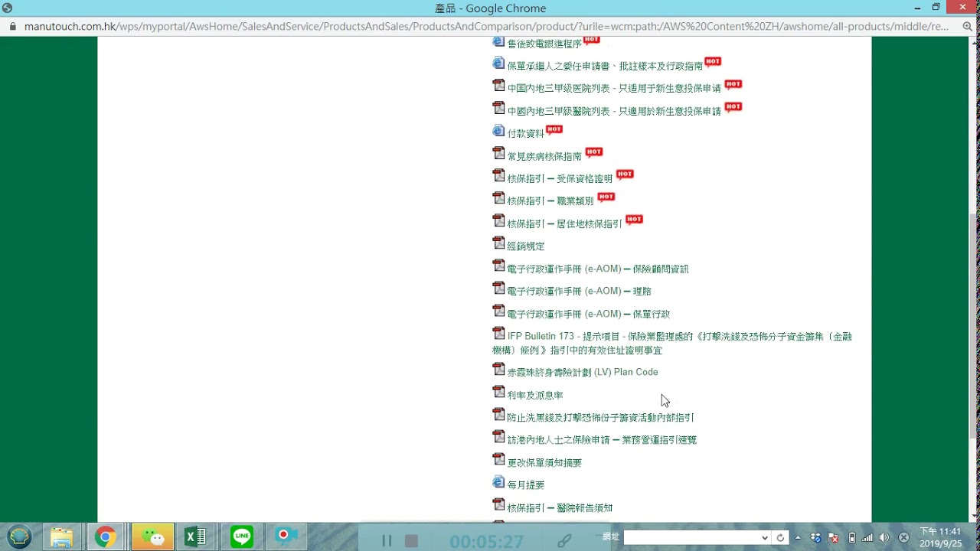Click the padlock site info icon
980x551 pixels.
click(12, 26)
